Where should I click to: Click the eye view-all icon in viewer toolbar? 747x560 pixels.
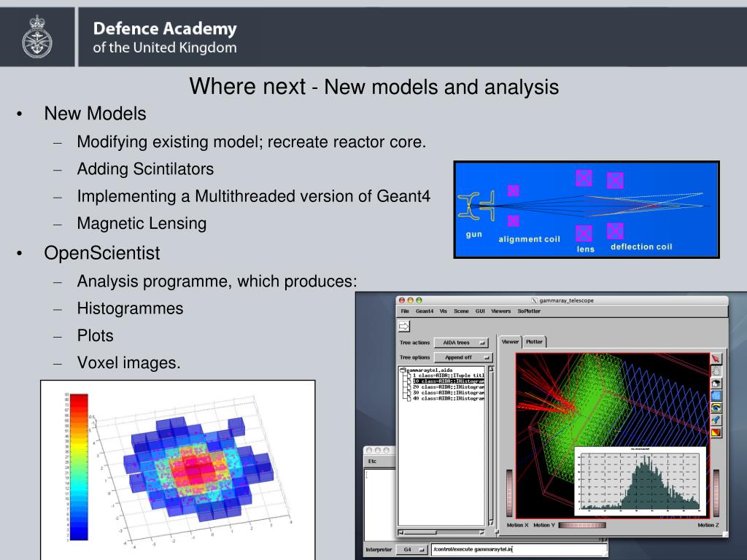click(716, 408)
